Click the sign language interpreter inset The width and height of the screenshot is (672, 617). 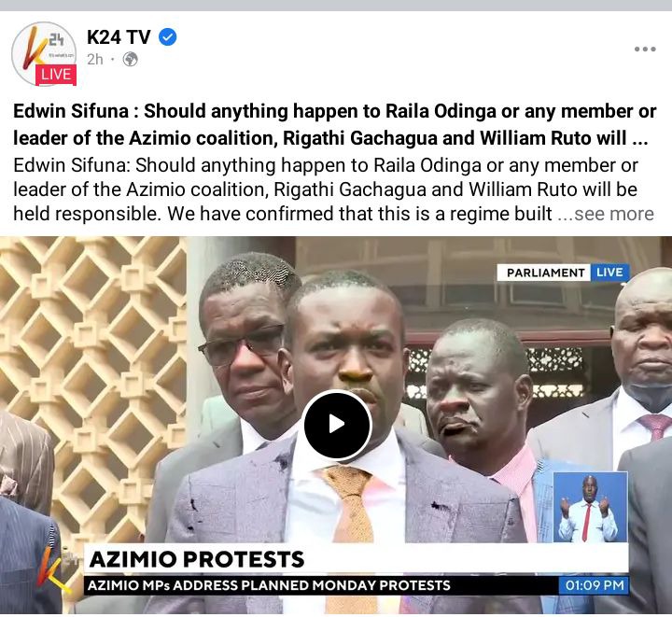click(590, 507)
